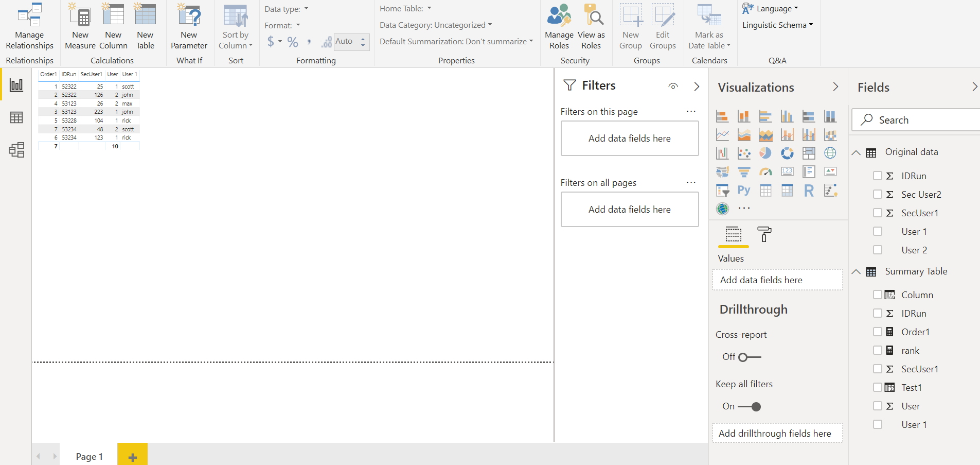
Task: Collapse the Visualizations pane
Action: point(835,87)
